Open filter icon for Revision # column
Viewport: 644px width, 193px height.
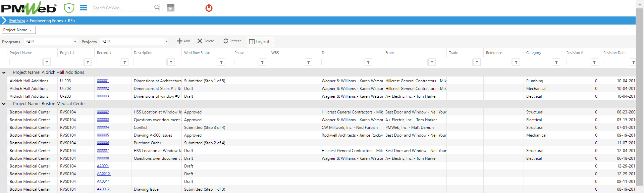pos(594,62)
